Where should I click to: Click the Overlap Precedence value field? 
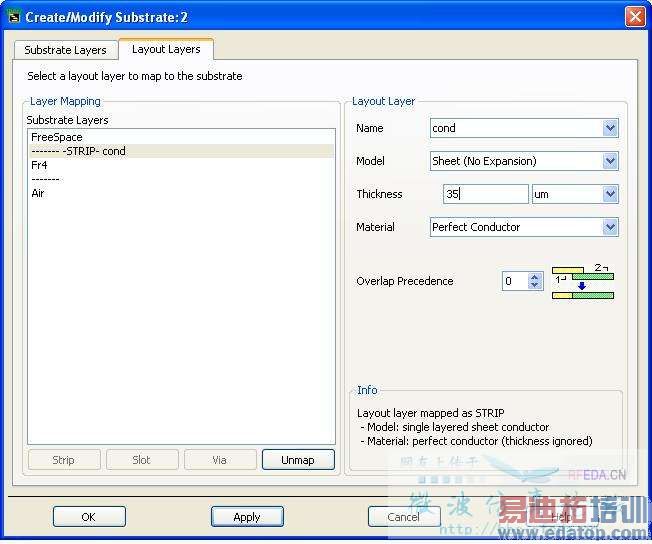tap(515, 281)
